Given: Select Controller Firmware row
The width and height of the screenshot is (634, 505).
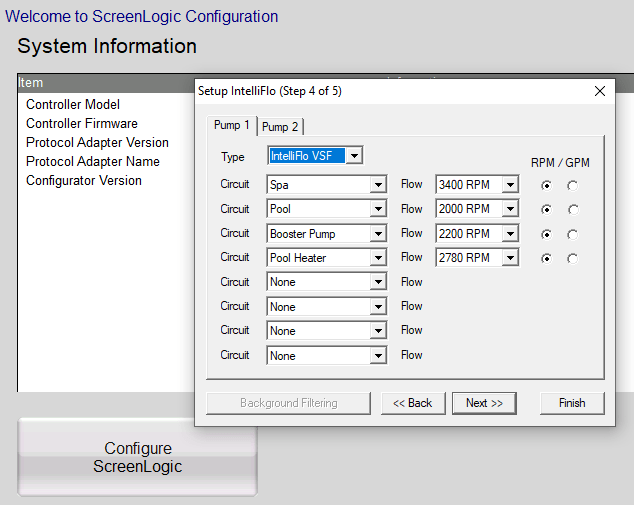Looking at the screenshot, I should click(82, 123).
